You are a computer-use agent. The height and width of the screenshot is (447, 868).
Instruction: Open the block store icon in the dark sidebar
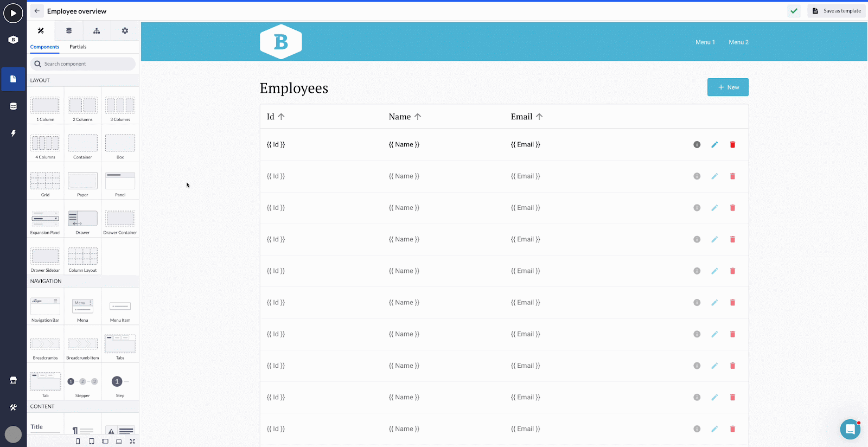14,380
